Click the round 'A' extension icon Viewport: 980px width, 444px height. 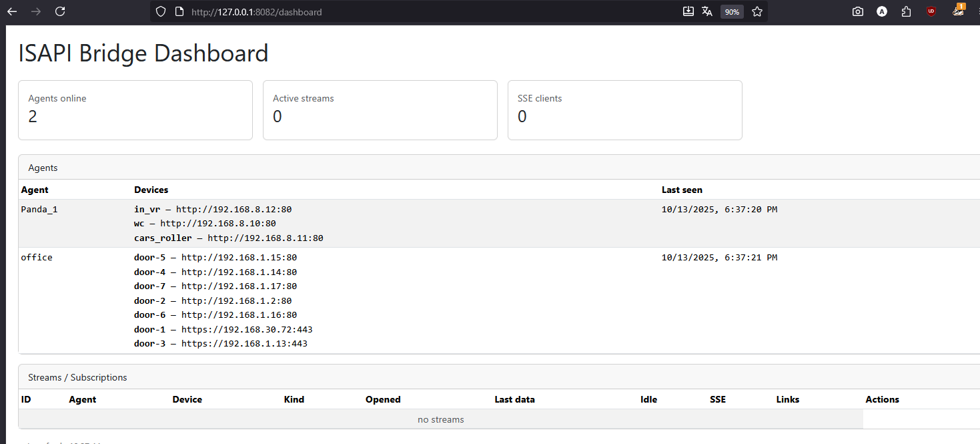click(882, 11)
